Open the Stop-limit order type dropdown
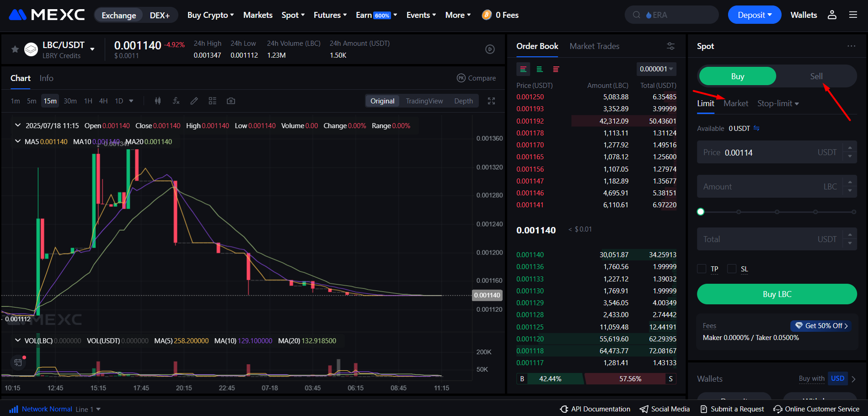868x416 pixels. pos(778,103)
